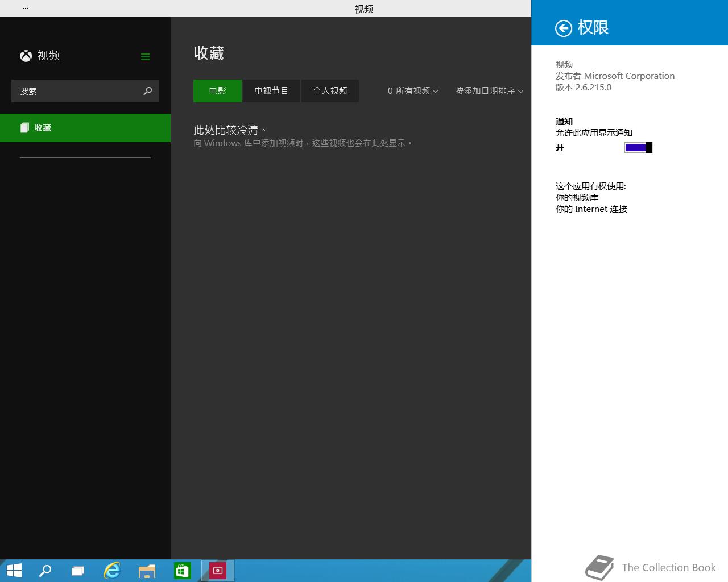Click 允许此应用显示通知 label
728x582 pixels.
tap(594, 133)
